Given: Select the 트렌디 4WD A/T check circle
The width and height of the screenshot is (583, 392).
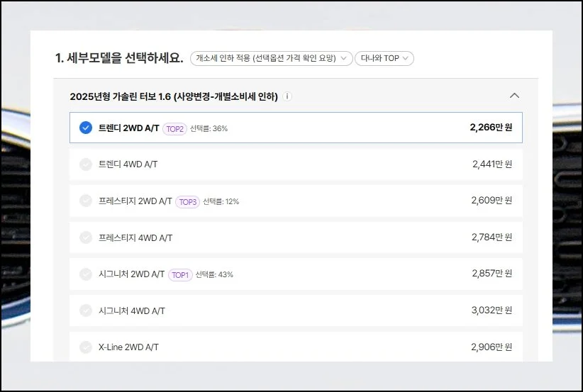Looking at the screenshot, I should click(x=86, y=164).
